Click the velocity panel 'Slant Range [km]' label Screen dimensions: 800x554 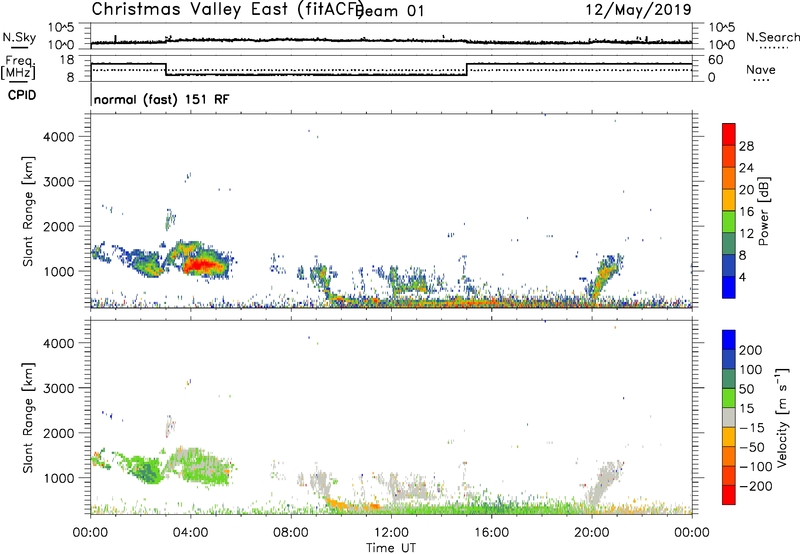pyautogui.click(x=28, y=418)
